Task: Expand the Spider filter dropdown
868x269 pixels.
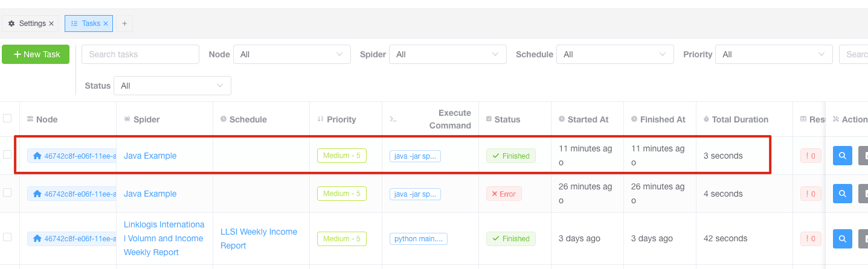Action: 448,54
